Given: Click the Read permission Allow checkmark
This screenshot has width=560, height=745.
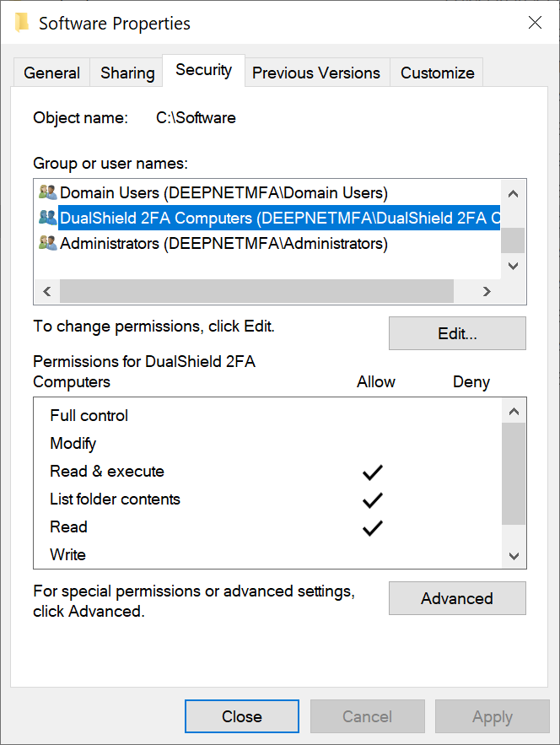Looking at the screenshot, I should [x=372, y=528].
